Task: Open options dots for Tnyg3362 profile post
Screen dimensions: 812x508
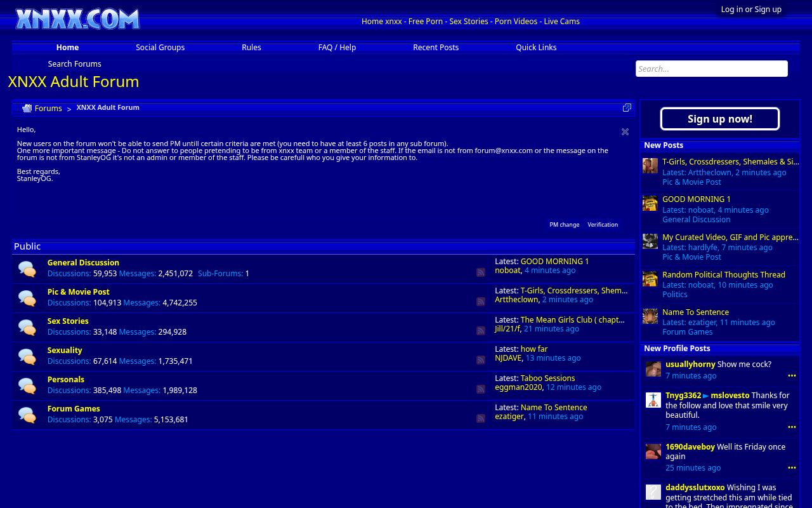Action: click(792, 427)
